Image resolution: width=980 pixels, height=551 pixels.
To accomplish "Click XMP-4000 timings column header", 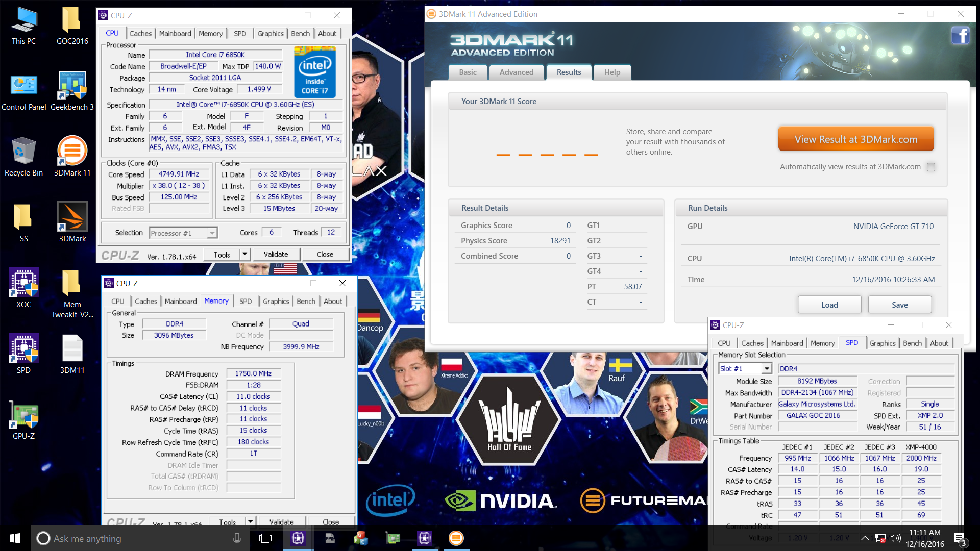I will point(921,447).
